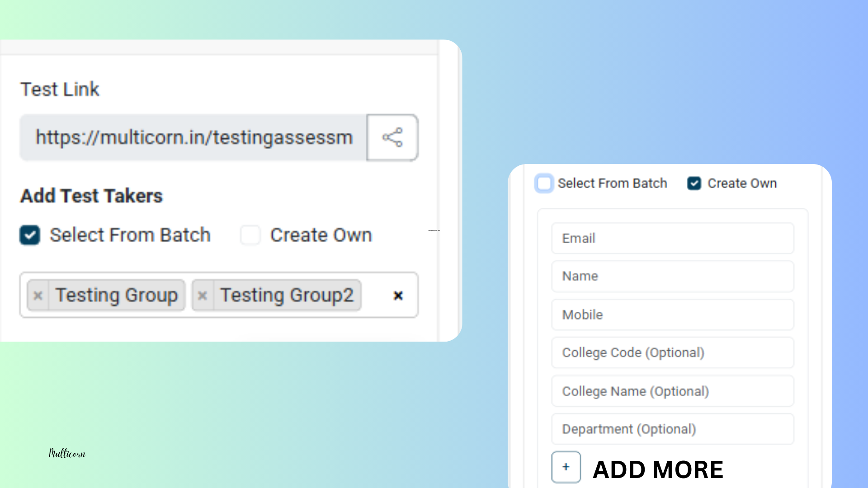Click the Test Link URL field
Screen dimensions: 868x488
point(193,137)
